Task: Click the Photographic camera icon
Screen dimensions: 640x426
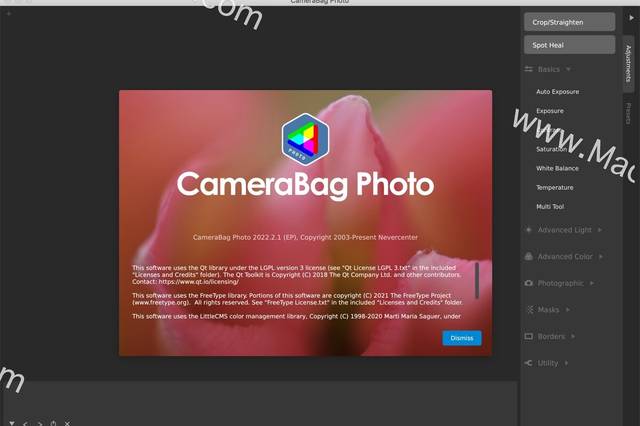Action: [529, 283]
